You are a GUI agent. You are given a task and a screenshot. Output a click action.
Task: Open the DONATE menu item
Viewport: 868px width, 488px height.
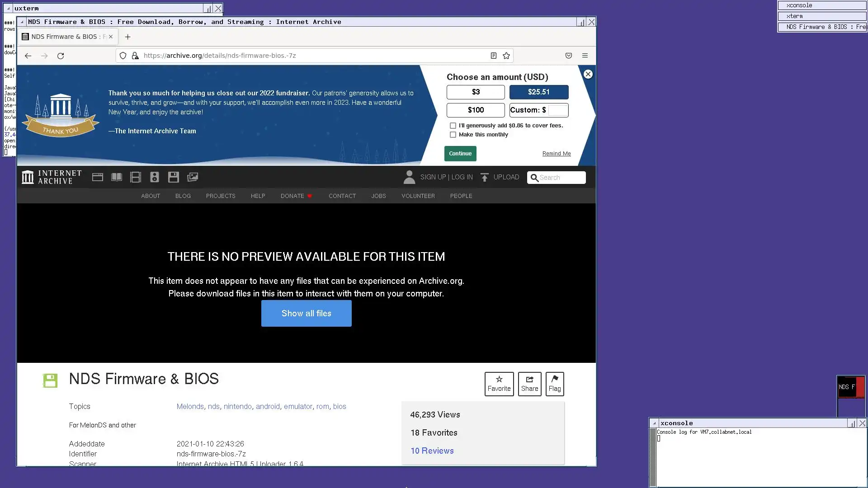(292, 196)
